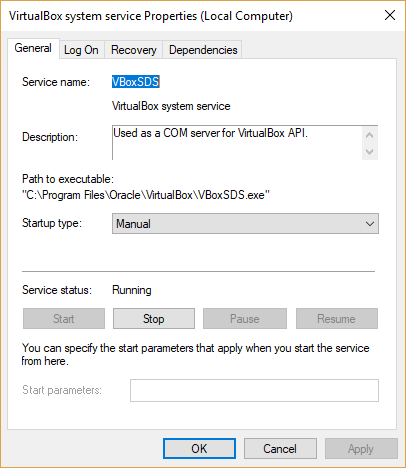The width and height of the screenshot is (406, 468).
Task: Click the greyed-out Pause button
Action: [x=245, y=319]
